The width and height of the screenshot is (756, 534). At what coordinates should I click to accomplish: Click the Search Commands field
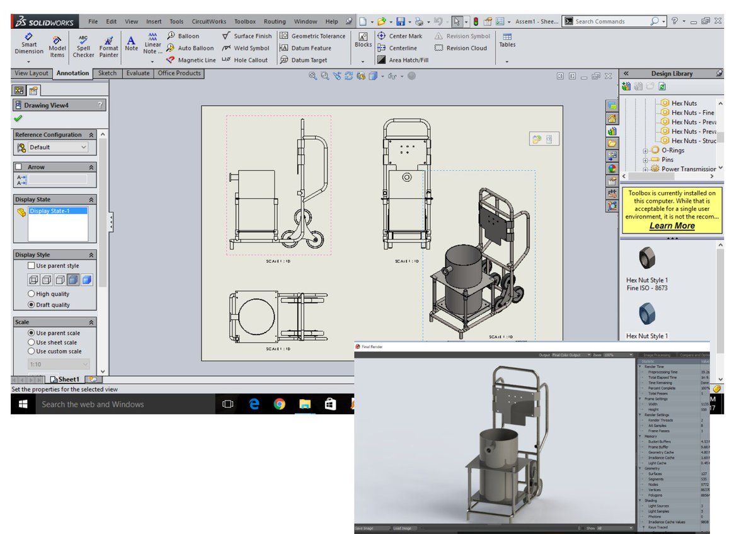click(x=610, y=21)
